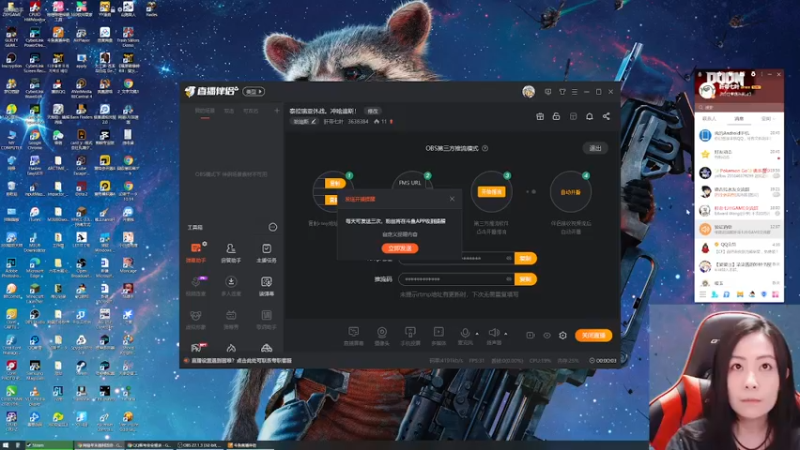Open the Qzone tab dropdown in QQ window
This screenshot has height=450, width=800.
tap(767, 118)
